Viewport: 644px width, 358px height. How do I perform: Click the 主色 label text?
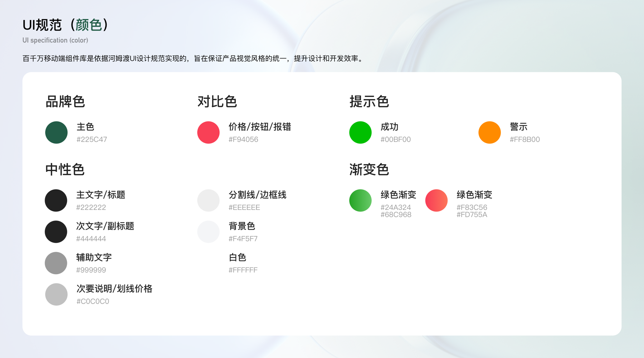coord(86,127)
